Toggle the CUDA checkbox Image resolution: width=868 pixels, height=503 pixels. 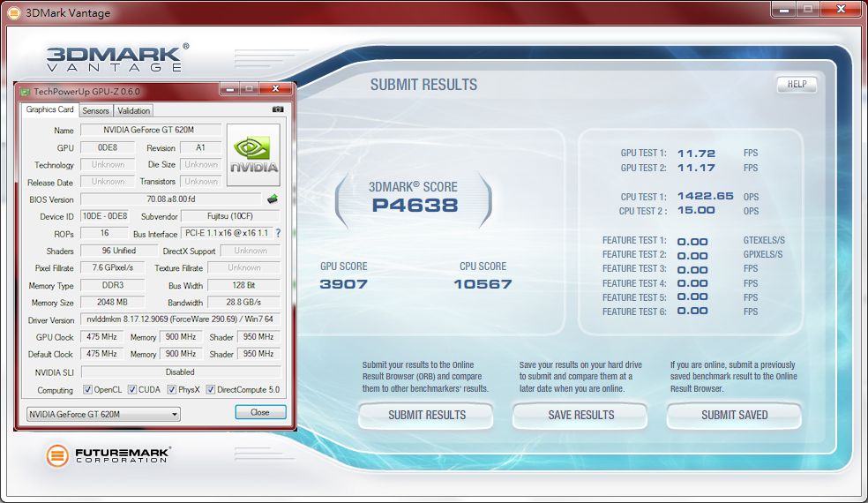(132, 389)
